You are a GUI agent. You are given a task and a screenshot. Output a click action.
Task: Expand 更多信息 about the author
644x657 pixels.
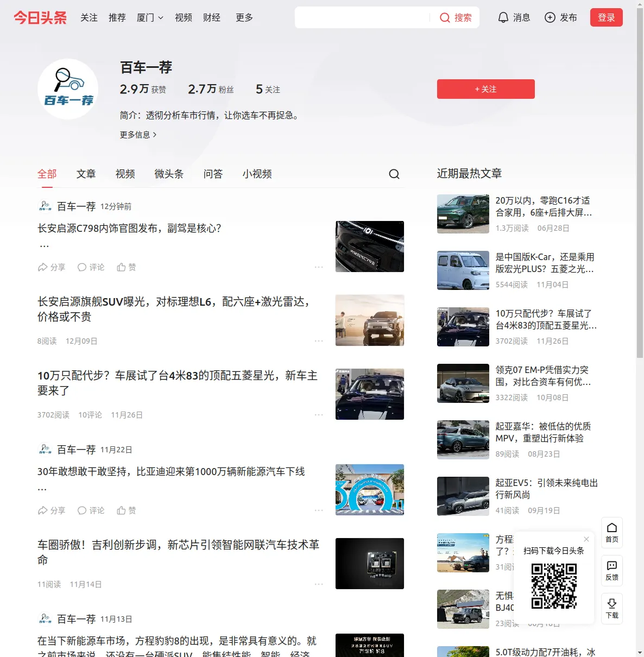coord(138,135)
